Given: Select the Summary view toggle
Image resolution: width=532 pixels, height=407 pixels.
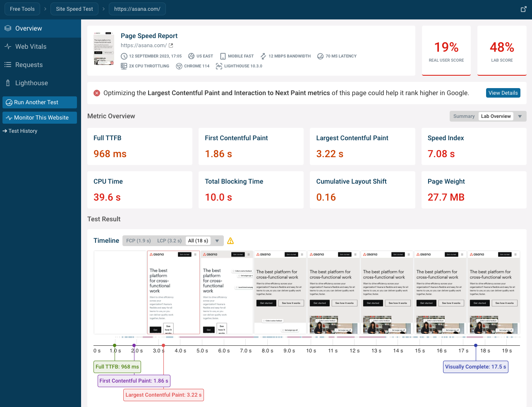Looking at the screenshot, I should [464, 116].
